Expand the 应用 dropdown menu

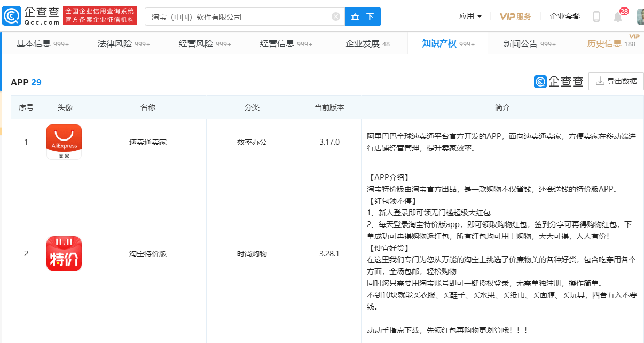point(470,17)
